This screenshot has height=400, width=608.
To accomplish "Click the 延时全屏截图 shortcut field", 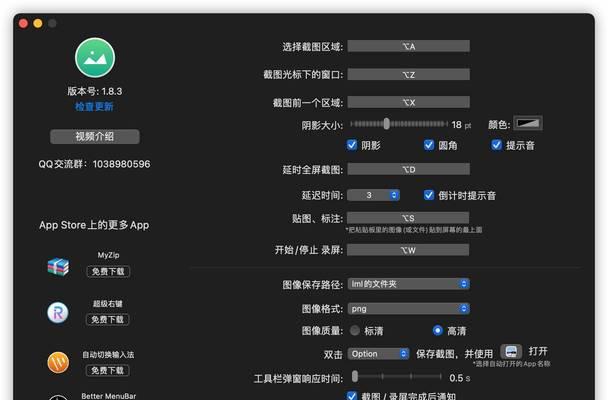I will click(x=409, y=169).
